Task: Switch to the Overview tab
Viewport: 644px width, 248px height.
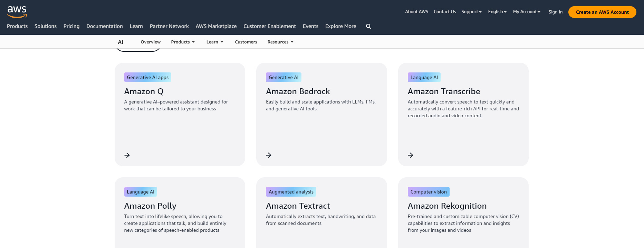Action: click(x=151, y=42)
